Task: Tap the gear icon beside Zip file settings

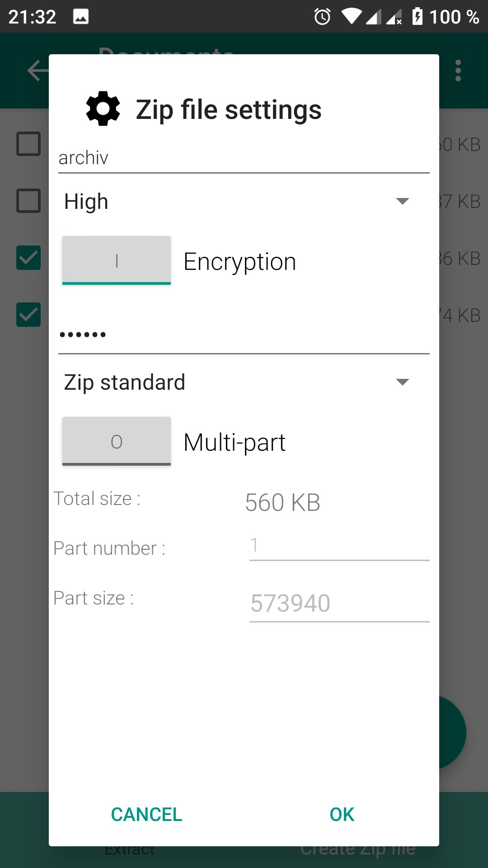Action: pos(103,109)
